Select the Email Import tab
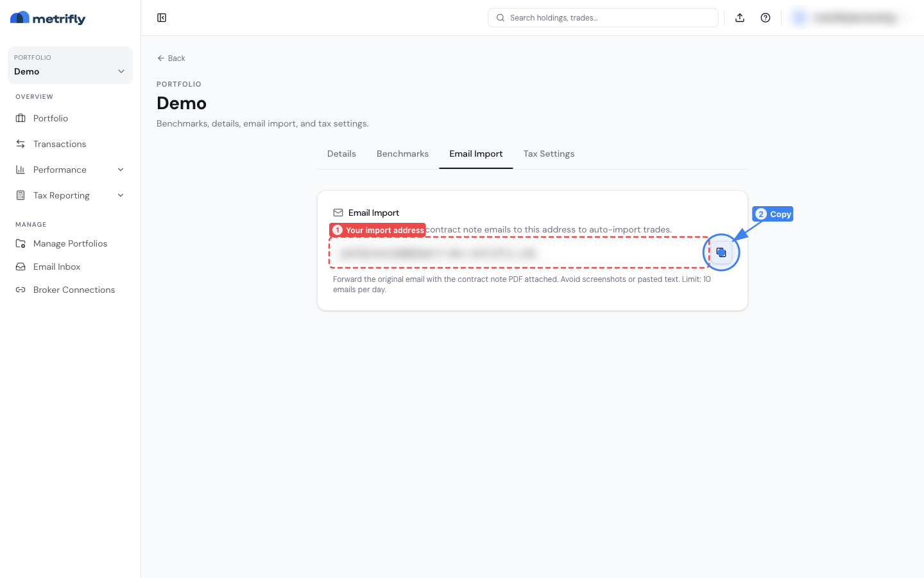The height and width of the screenshot is (578, 924). 476,153
